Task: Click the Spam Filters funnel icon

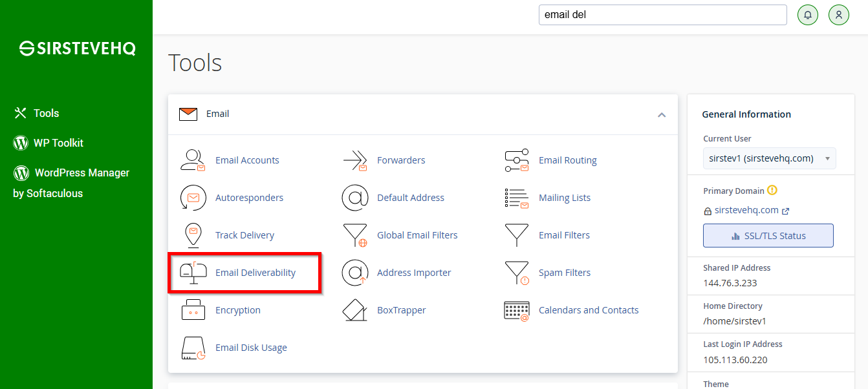Action: (516, 273)
